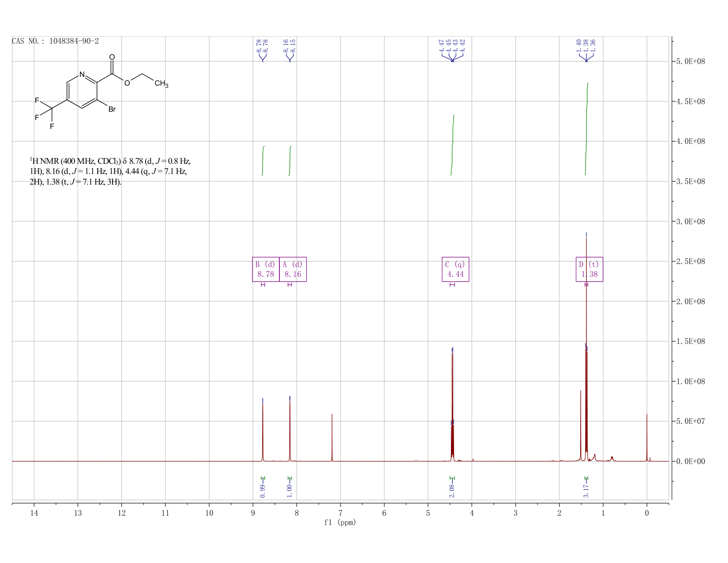
Task: Select the 1.00 integral value
Action: tap(290, 491)
